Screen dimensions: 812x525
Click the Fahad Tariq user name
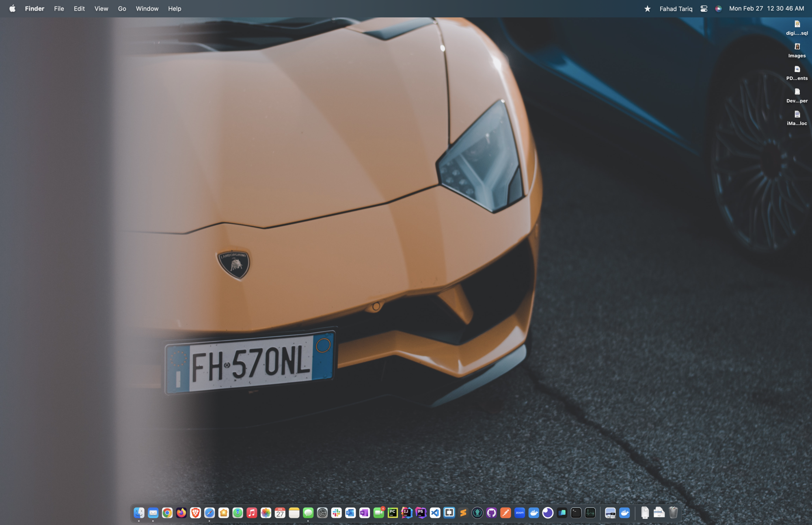click(676, 9)
